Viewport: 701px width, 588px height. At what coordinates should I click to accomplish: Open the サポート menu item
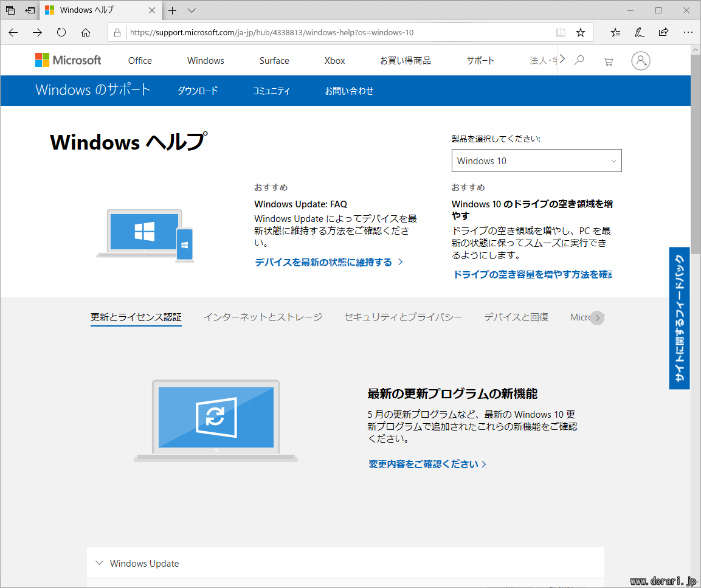point(480,60)
